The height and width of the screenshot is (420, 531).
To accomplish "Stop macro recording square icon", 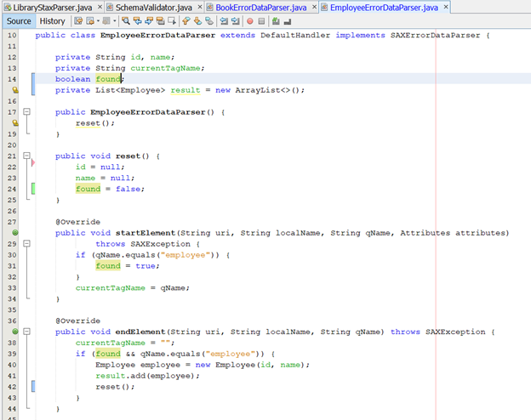I will pos(261,21).
